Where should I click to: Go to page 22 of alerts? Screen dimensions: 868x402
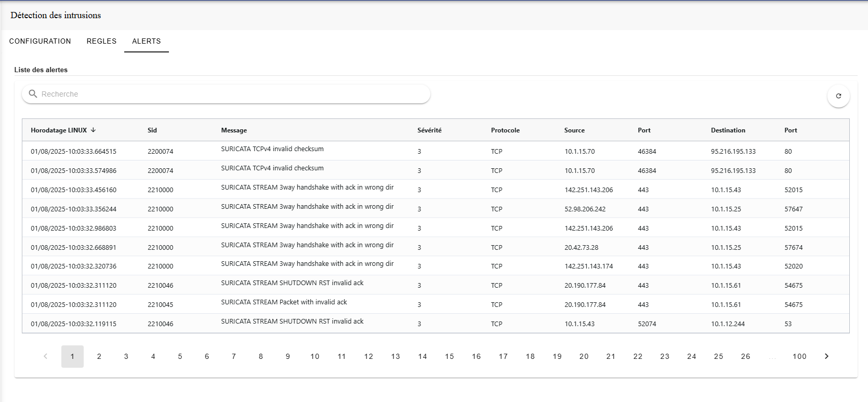638,356
